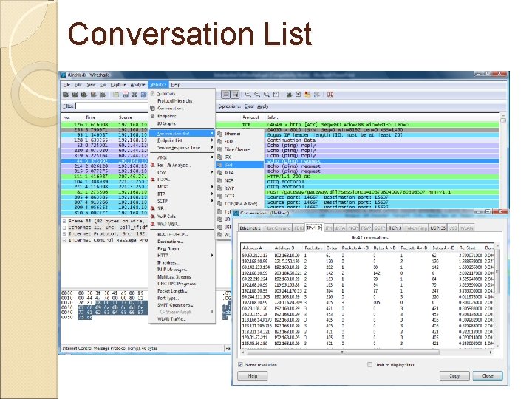Click the Resize columns toolbar icon
Screen dimensions: 532x399
[x=276, y=95]
